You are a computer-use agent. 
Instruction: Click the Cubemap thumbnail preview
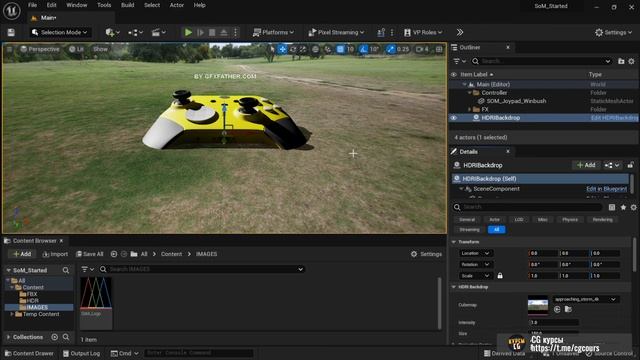(538, 305)
